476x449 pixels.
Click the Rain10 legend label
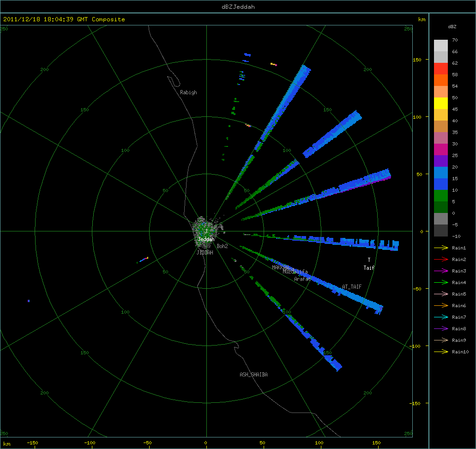coord(460,352)
